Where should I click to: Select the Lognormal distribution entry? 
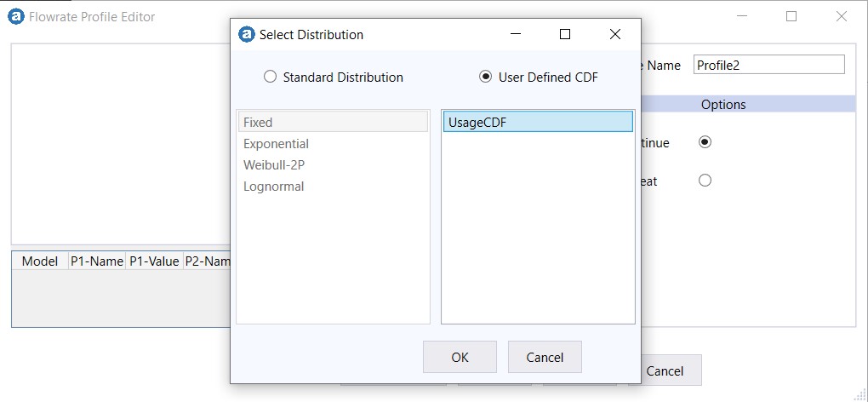tap(274, 187)
